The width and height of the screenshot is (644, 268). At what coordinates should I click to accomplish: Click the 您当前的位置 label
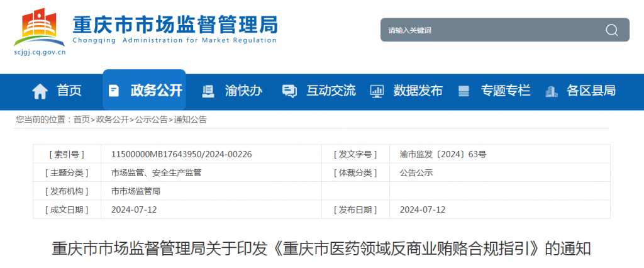(x=45, y=120)
